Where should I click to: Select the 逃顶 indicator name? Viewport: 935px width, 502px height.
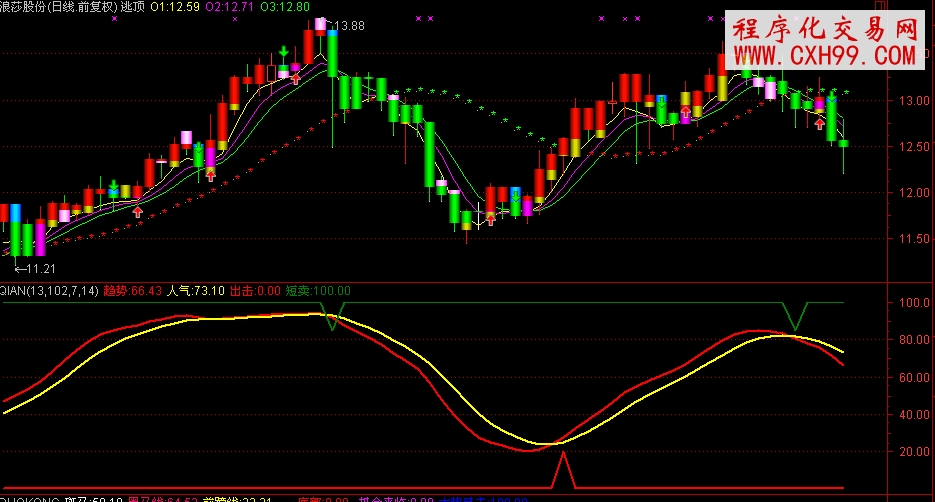coord(134,7)
